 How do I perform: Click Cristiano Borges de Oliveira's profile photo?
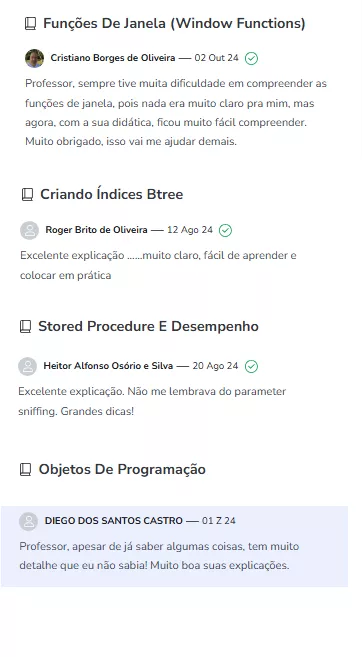point(34,58)
